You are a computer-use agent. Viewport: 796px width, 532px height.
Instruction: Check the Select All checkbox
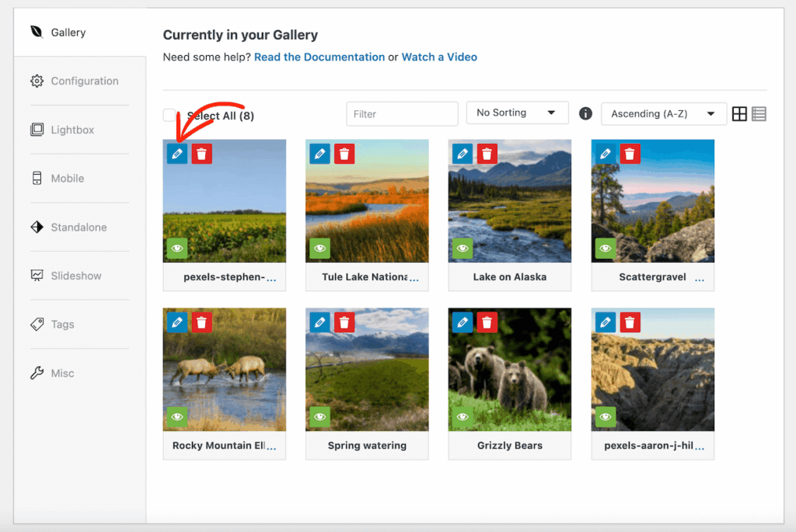(x=169, y=115)
